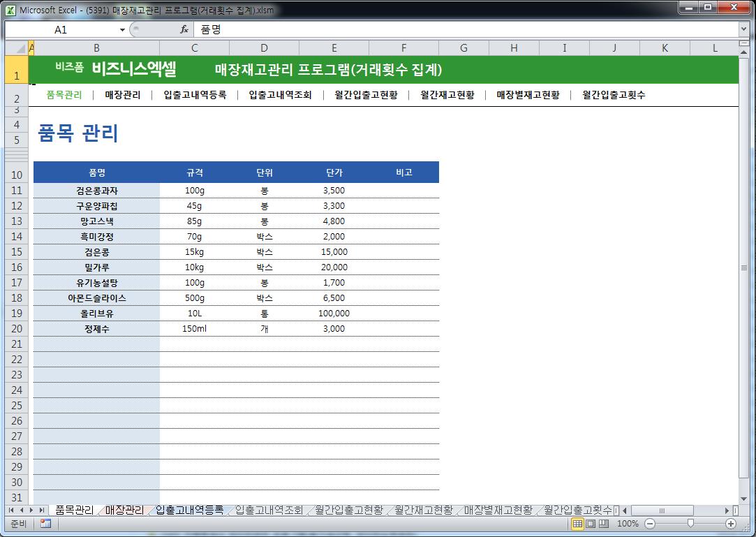Open the Name Box dropdown

click(x=122, y=30)
